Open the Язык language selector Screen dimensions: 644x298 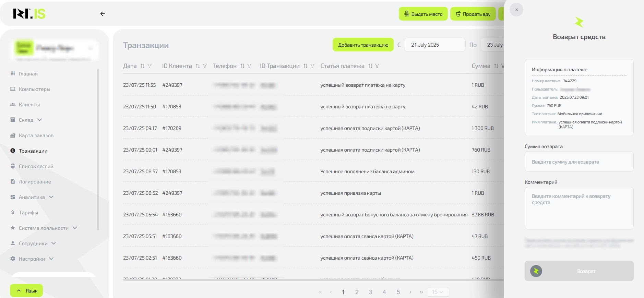click(26, 290)
